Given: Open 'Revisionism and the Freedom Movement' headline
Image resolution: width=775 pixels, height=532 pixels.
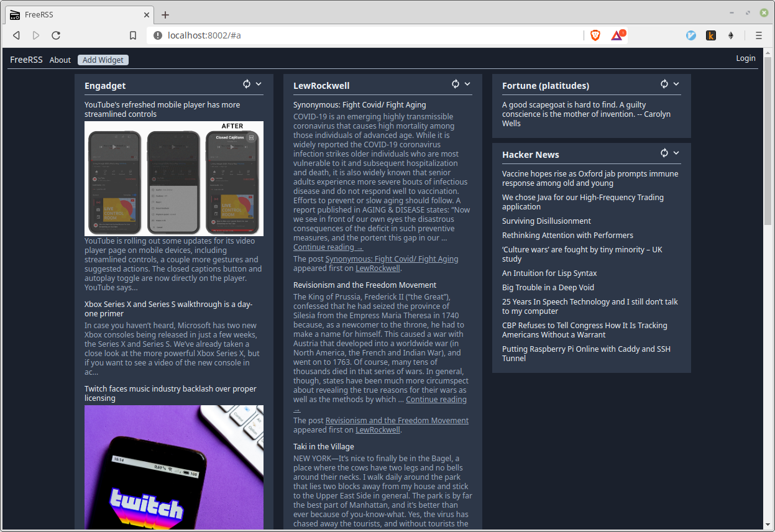Looking at the screenshot, I should (365, 285).
